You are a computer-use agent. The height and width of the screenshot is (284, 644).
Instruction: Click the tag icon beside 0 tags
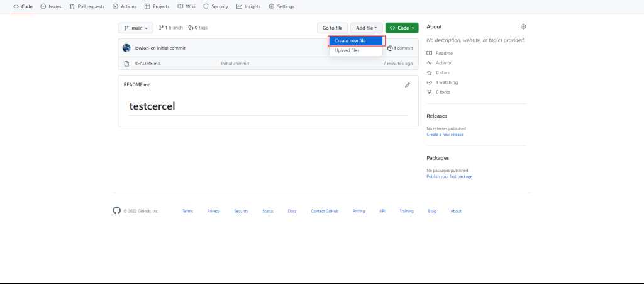click(x=191, y=28)
